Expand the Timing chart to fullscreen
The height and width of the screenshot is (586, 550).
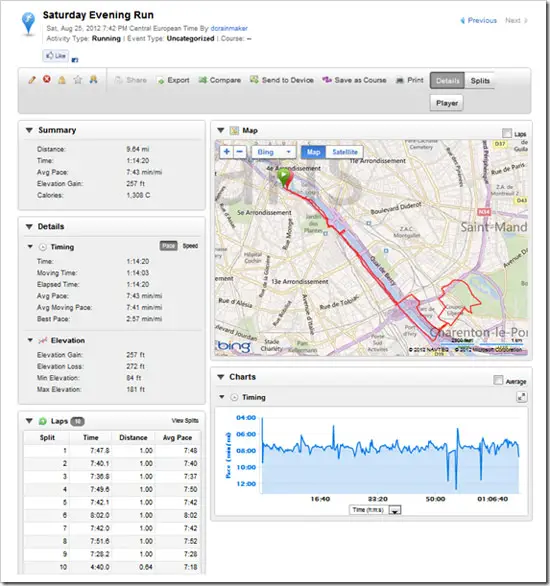pyautogui.click(x=522, y=397)
